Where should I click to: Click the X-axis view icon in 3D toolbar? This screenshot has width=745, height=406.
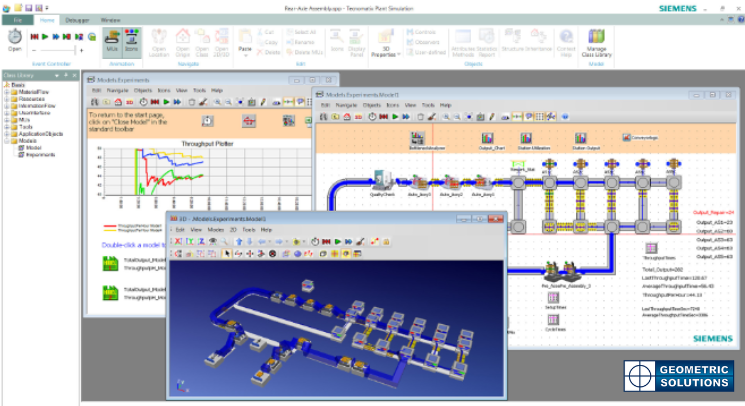coord(178,242)
